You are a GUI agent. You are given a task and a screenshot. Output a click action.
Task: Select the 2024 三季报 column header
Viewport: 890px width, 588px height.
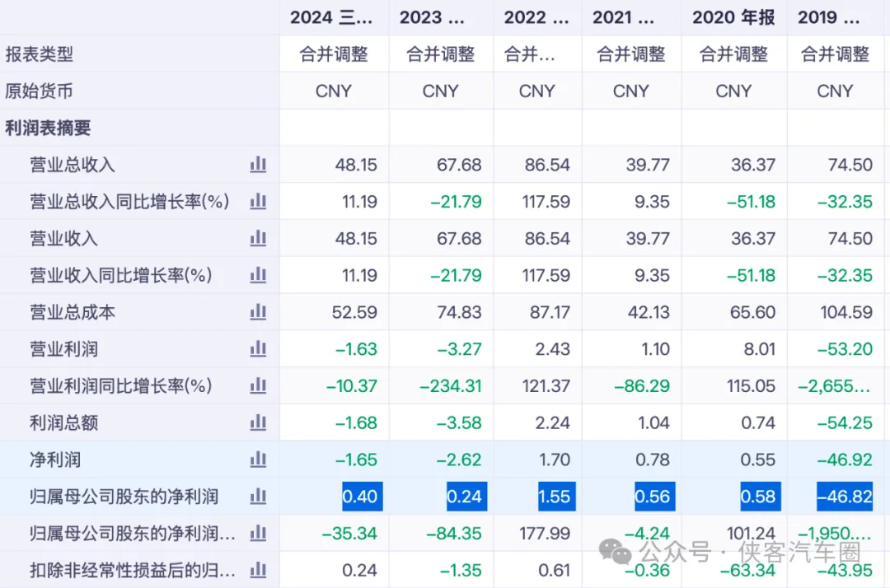(x=333, y=17)
